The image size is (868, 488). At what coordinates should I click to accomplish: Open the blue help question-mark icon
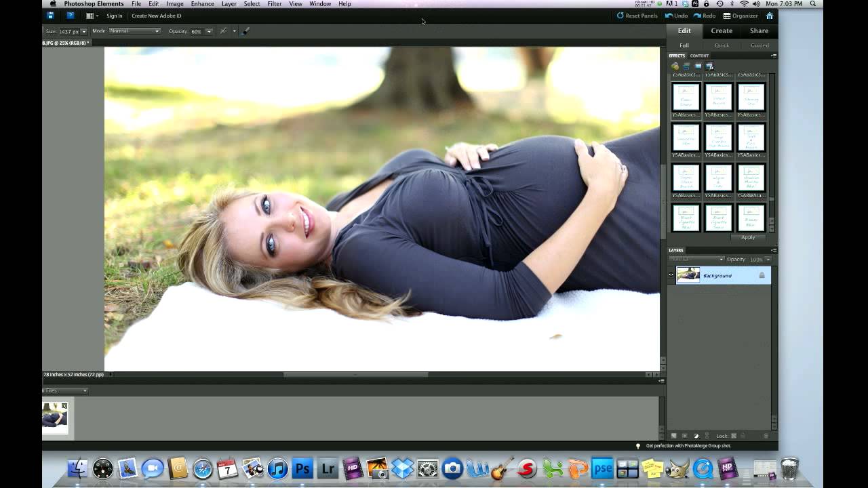[70, 16]
